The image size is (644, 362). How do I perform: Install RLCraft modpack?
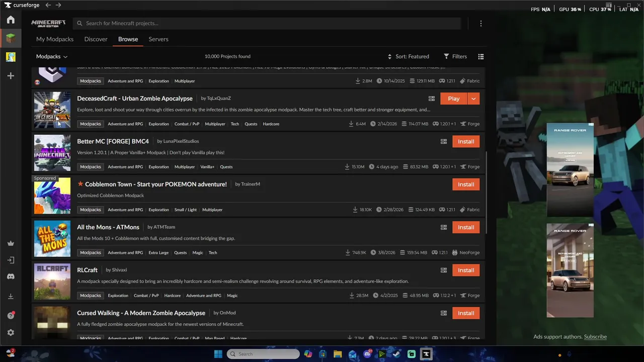coord(466,270)
